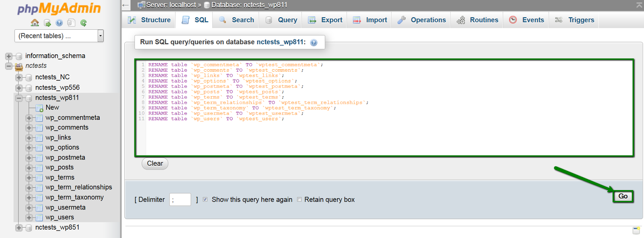Open the SQL query help icon
The width and height of the screenshot is (644, 238).
314,42
